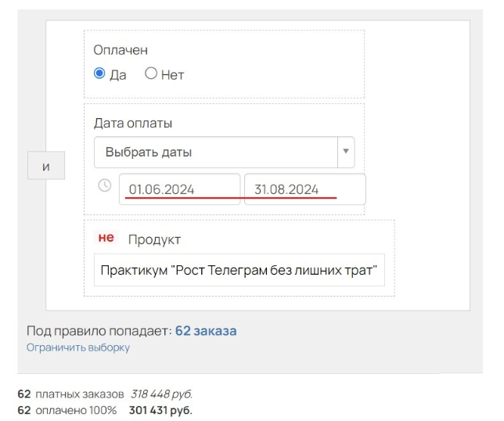This screenshot has height=421, width=504.
Task: Click the start date field 01.06.2024
Action: click(x=179, y=189)
